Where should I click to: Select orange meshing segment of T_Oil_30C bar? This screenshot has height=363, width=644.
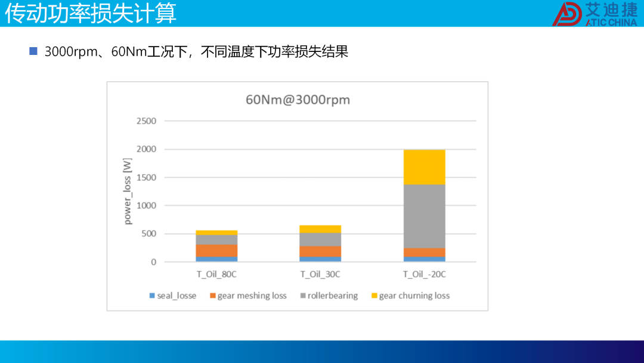320,251
